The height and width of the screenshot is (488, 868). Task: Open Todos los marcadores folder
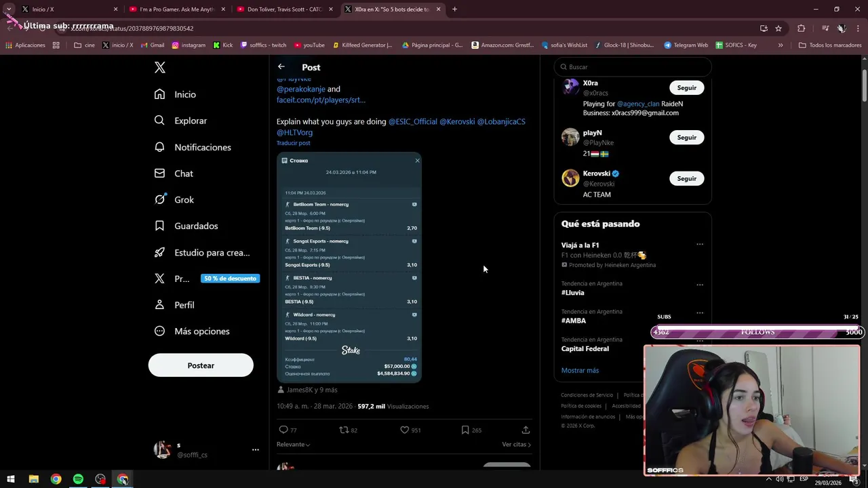coord(830,45)
